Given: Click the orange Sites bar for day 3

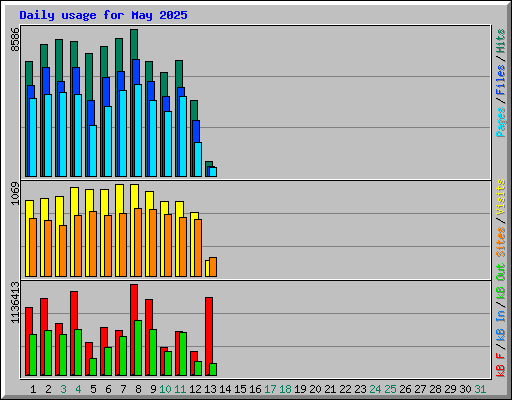Looking at the screenshot, I should click(63, 251).
